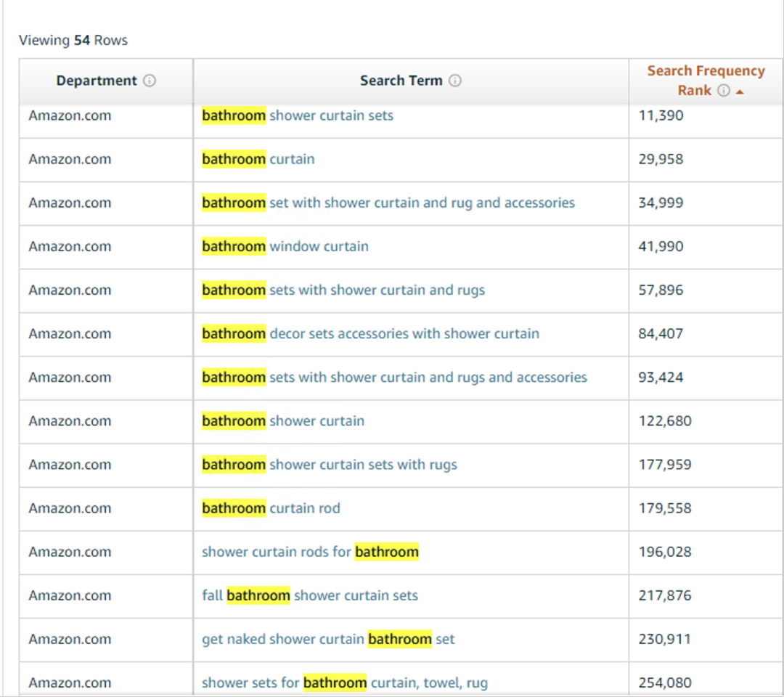Open "bathroom decor sets accessories with shower curtain"
The image size is (784, 697).
(x=370, y=333)
